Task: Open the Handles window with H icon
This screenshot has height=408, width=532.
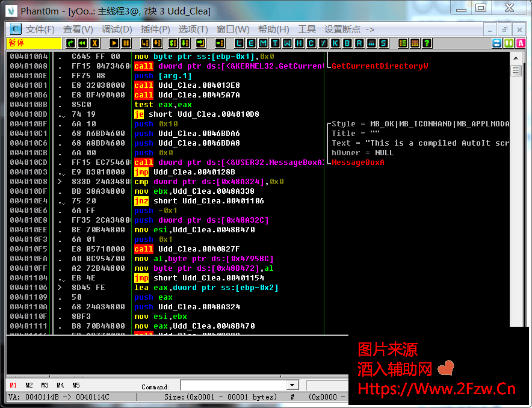Action: [x=300, y=43]
